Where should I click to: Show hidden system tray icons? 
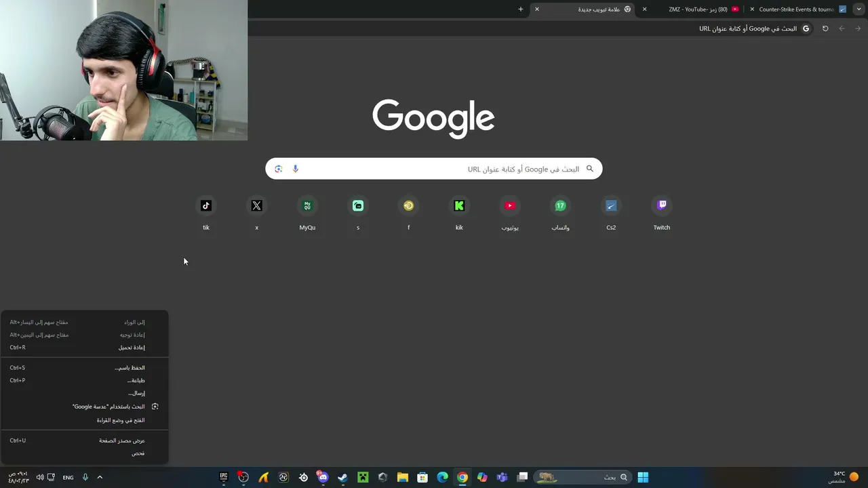(100, 477)
